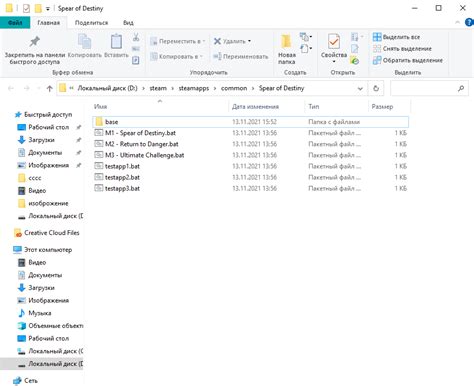
Task: Click the Help question mark icon
Action: 469,23
